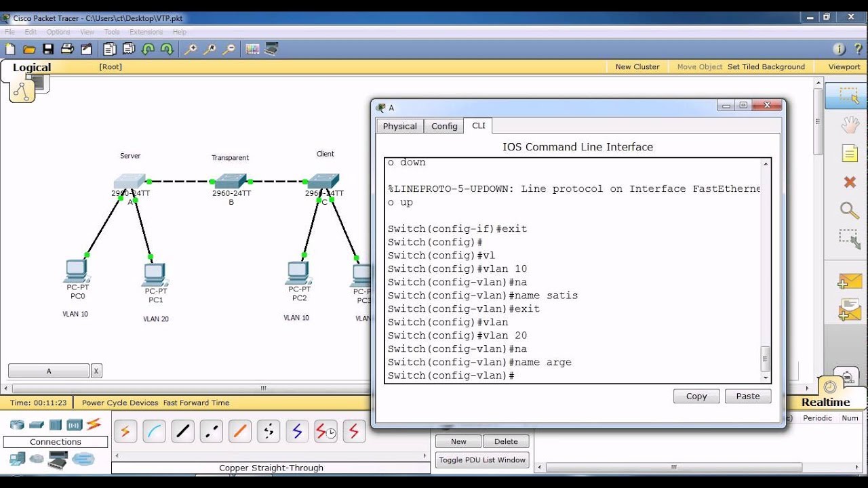868x488 pixels.
Task: Open the File menu
Action: point(9,32)
